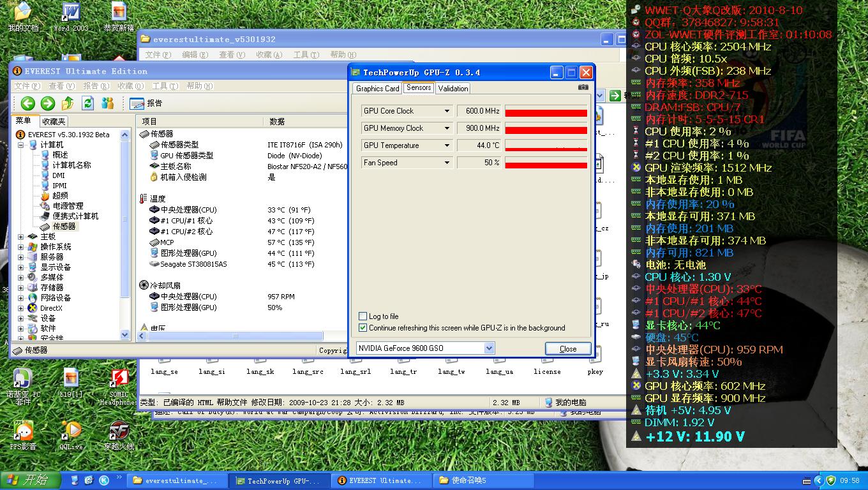Image resolution: width=868 pixels, height=490 pixels.
Task: Click Close button in GPU-Z
Action: [568, 348]
